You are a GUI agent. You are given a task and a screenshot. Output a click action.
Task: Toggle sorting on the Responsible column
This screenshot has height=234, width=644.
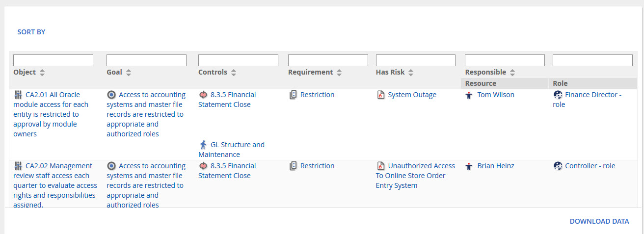(512, 73)
